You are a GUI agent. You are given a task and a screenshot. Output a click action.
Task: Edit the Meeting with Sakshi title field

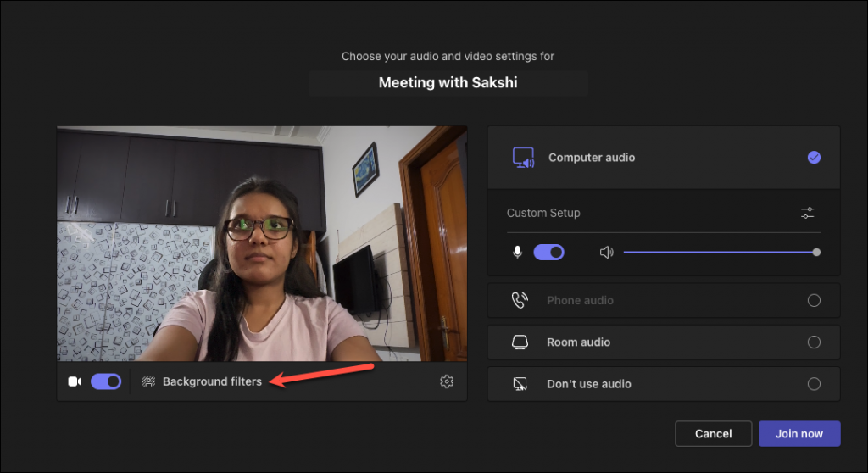tap(448, 83)
